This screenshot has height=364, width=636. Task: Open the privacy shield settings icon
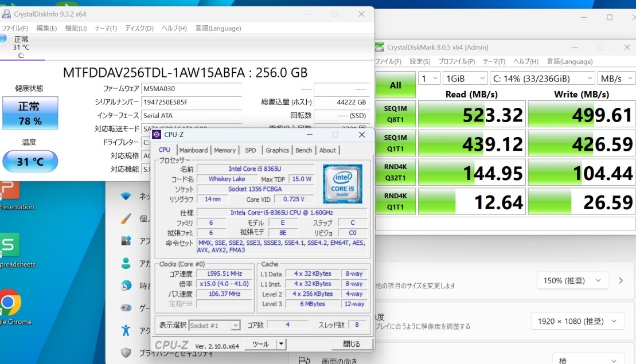point(126,353)
